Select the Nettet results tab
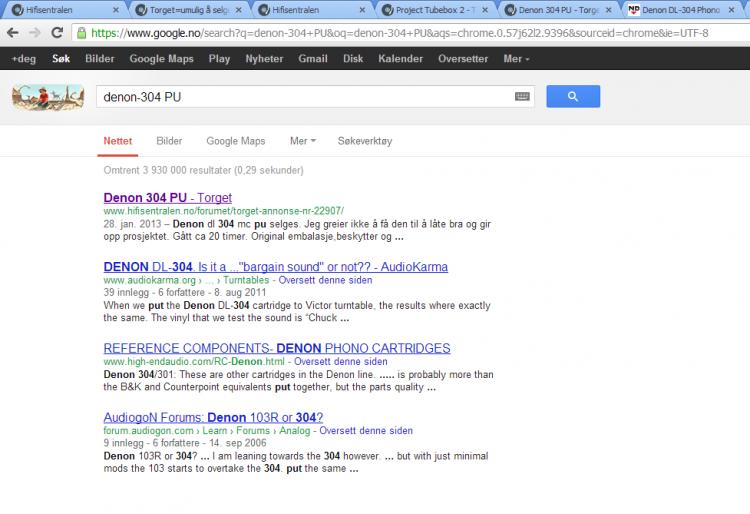 [118, 141]
